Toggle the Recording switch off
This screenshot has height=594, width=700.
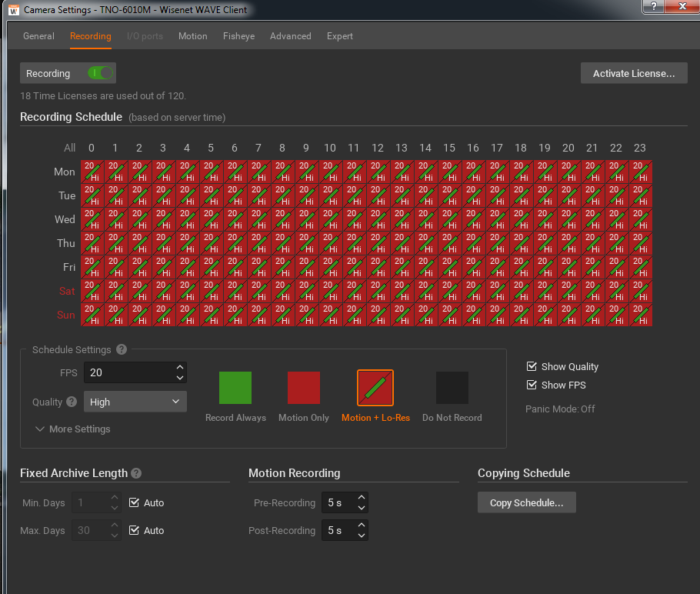click(100, 73)
